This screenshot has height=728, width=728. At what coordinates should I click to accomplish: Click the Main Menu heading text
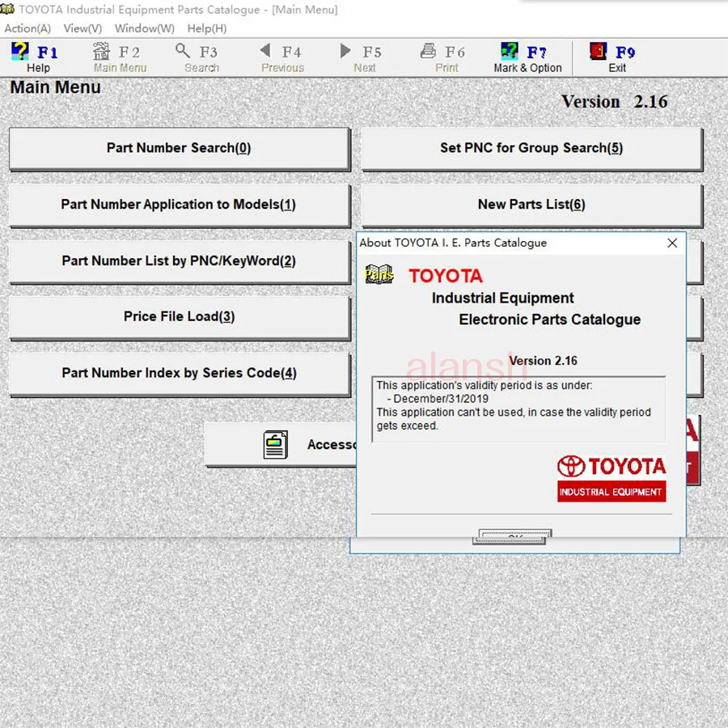click(55, 87)
